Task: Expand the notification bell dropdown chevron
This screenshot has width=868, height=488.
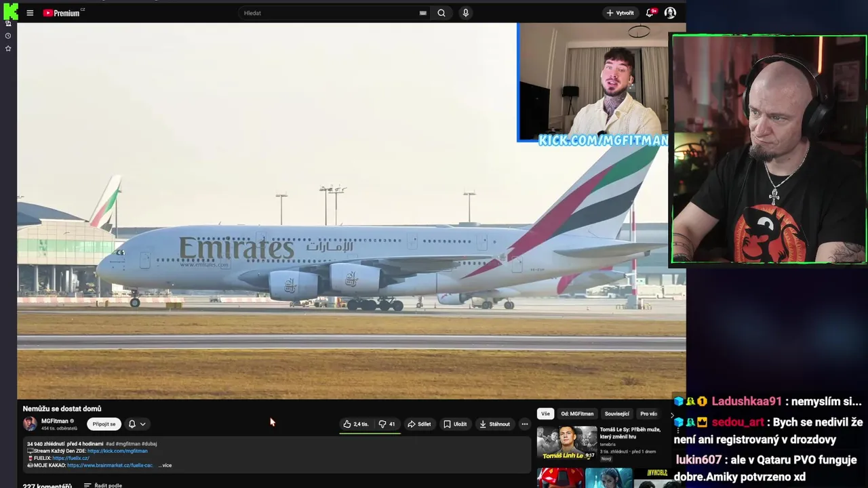Action: [142, 424]
